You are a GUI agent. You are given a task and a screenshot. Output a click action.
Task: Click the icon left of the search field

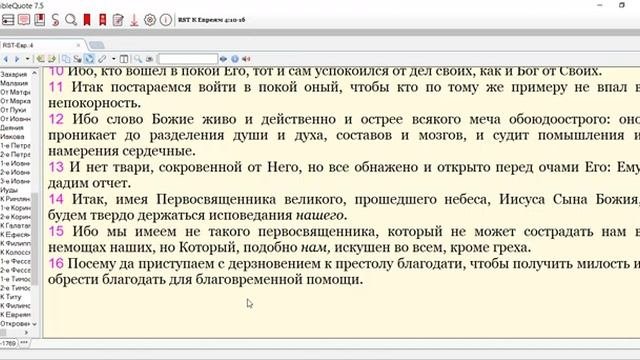149,59
